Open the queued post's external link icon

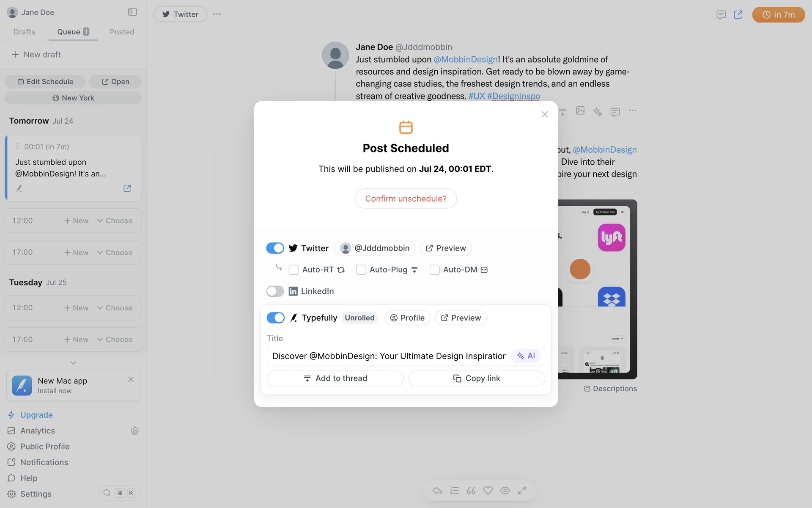[127, 188]
